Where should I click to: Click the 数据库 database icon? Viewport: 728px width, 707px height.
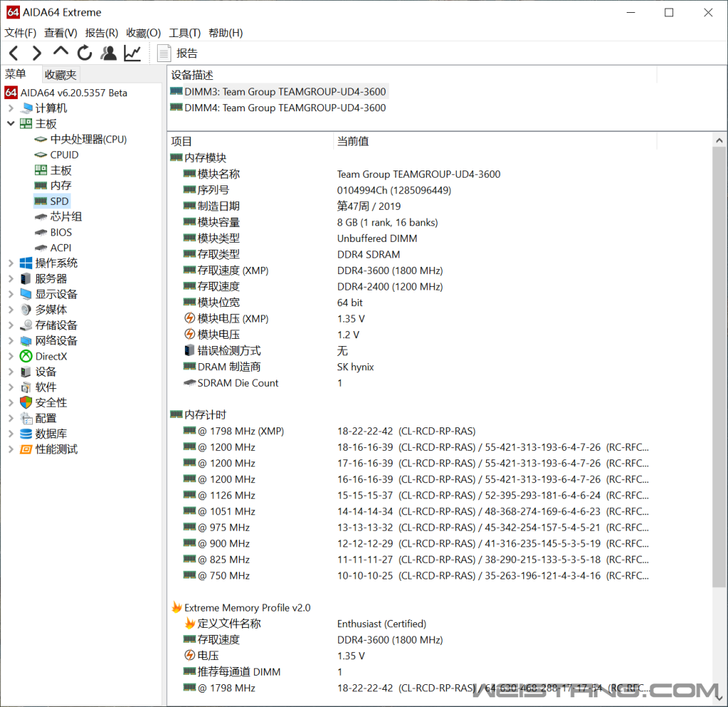point(26,434)
